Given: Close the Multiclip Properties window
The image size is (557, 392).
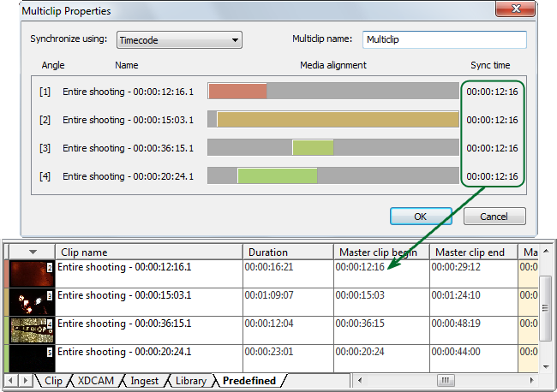Looking at the screenshot, I should [515, 9].
